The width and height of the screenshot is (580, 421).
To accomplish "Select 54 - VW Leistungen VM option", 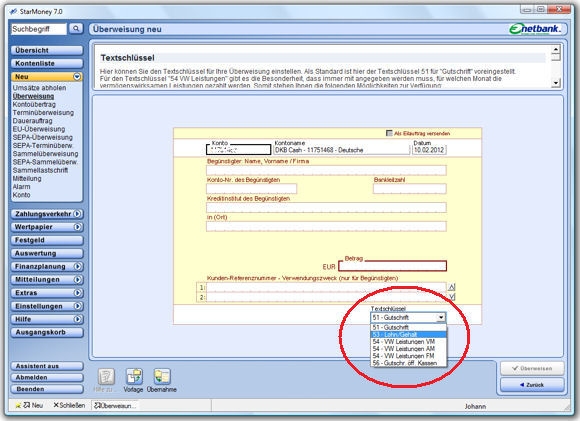I will (409, 341).
